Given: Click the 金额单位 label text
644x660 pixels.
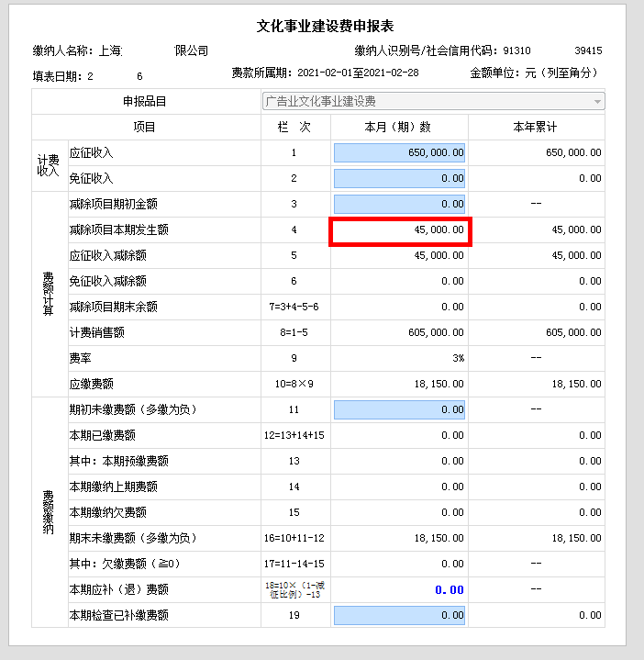Looking at the screenshot, I should 534,73.
